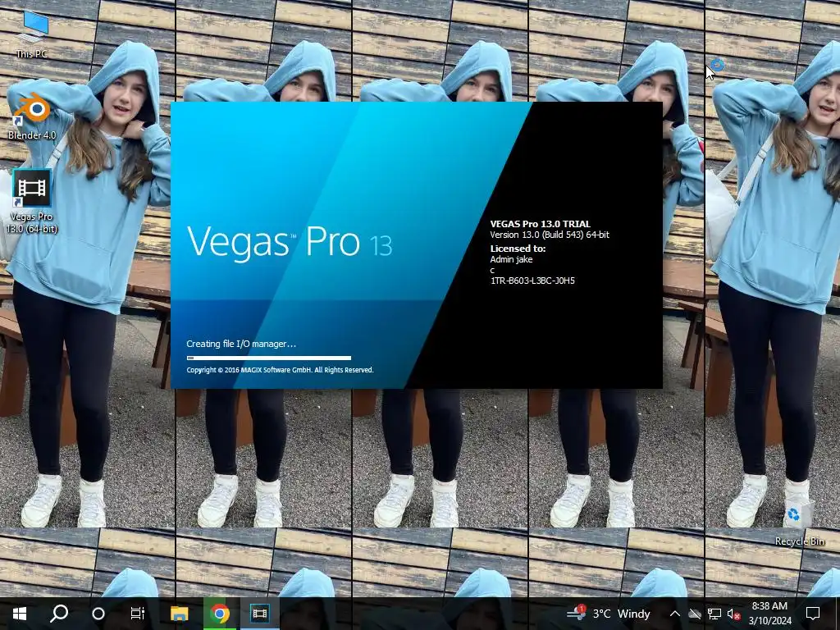Open File Explorer from the taskbar
Viewport: 840px width, 630px height.
pyautogui.click(x=180, y=614)
